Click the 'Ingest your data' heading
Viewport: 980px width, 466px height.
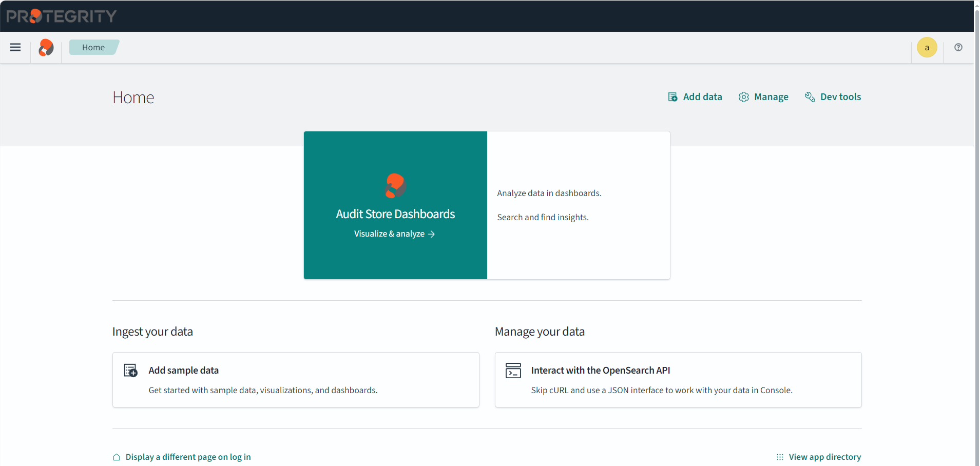[152, 332]
